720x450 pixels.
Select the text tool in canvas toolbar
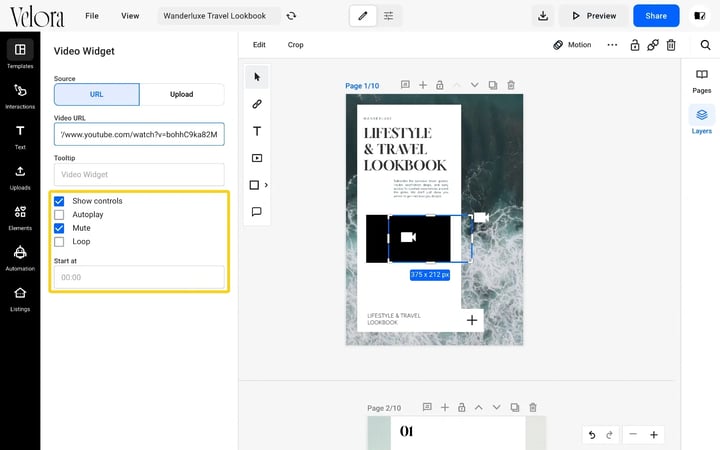257,131
